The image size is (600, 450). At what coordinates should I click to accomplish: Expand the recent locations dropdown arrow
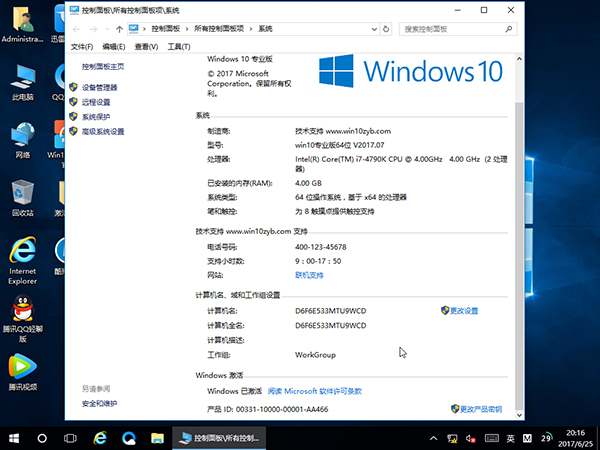(106, 30)
